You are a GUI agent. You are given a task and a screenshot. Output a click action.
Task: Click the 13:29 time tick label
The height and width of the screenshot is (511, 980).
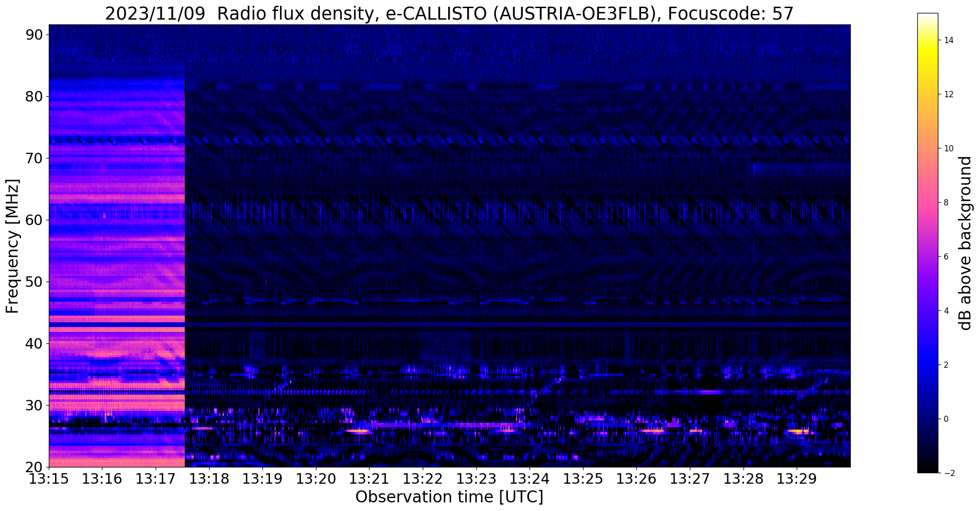click(x=797, y=479)
